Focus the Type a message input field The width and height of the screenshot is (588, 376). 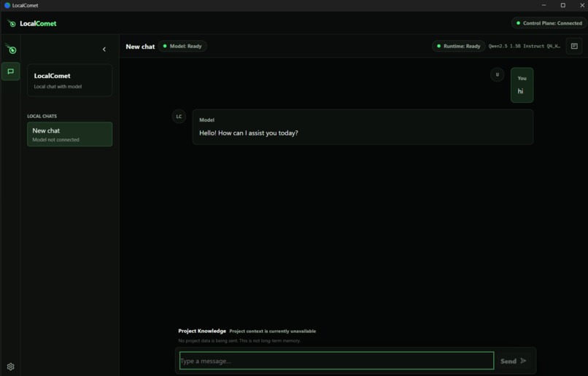(x=337, y=361)
